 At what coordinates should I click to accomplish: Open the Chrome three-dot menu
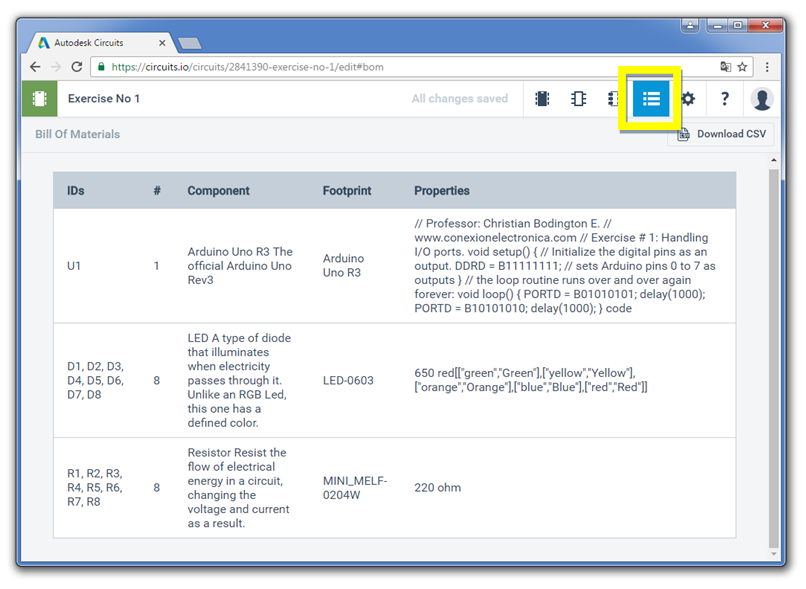pos(767,67)
